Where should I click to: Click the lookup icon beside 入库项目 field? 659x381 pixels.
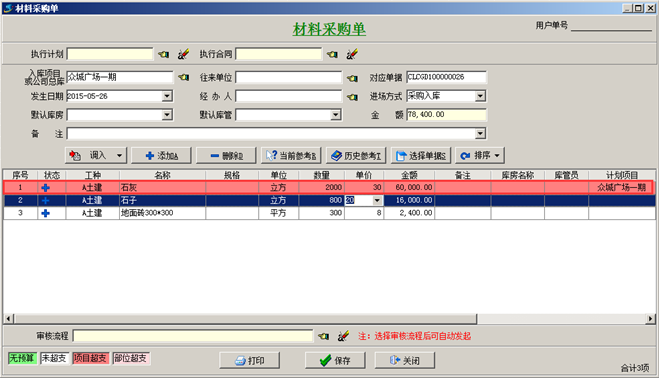tap(184, 77)
